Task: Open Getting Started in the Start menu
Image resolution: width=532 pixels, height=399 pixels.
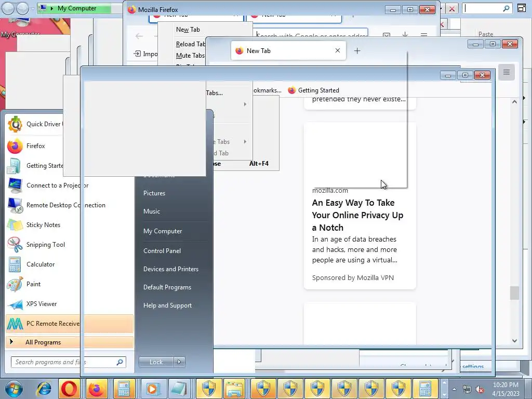Action: [x=34, y=166]
